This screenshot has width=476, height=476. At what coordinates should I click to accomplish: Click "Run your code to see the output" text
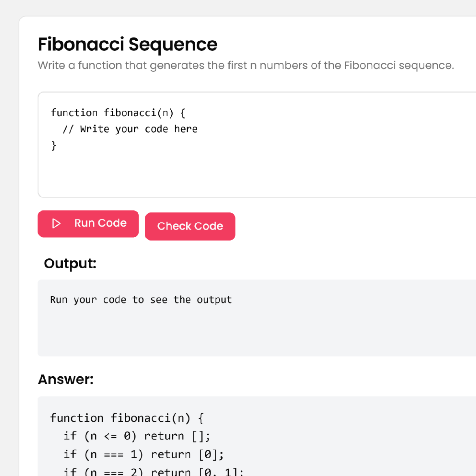(x=141, y=300)
